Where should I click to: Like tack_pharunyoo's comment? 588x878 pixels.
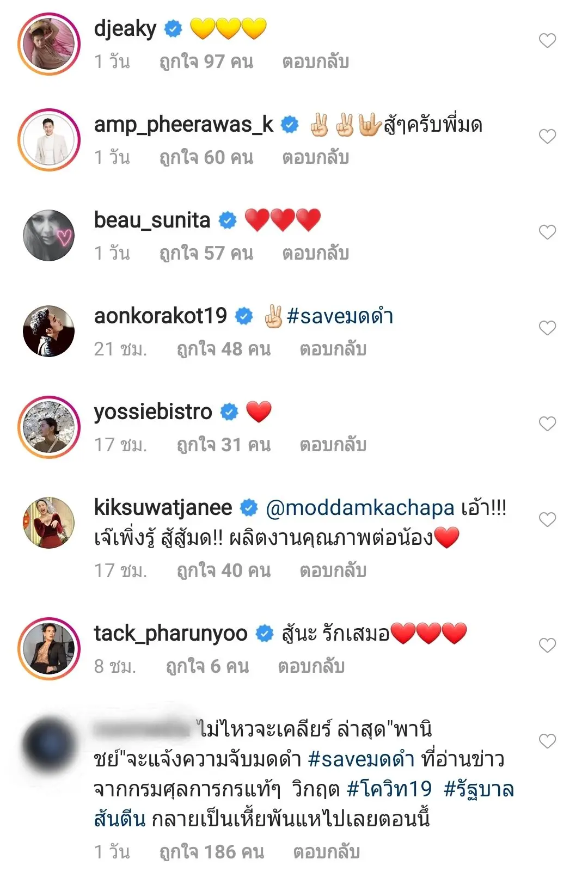click(547, 646)
